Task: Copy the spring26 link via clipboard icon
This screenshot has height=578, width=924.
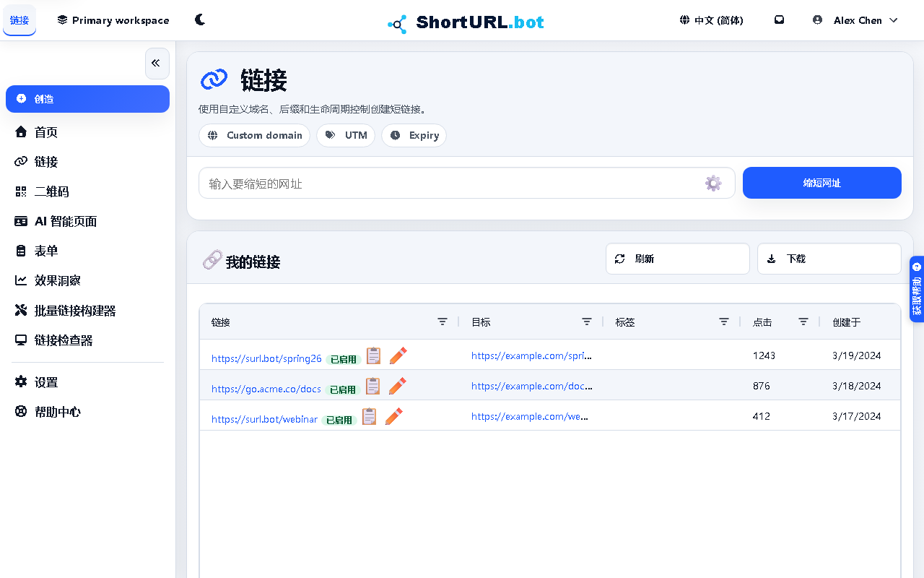Action: click(x=373, y=355)
